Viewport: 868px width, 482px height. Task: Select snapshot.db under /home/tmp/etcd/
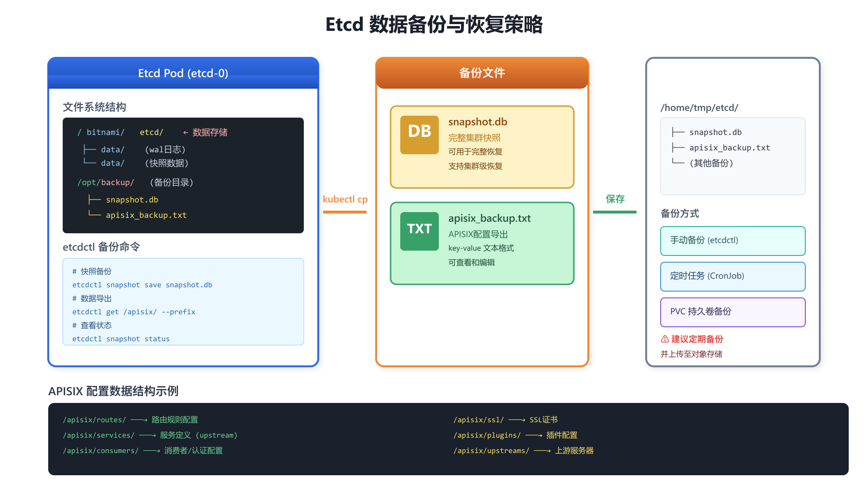(x=715, y=132)
